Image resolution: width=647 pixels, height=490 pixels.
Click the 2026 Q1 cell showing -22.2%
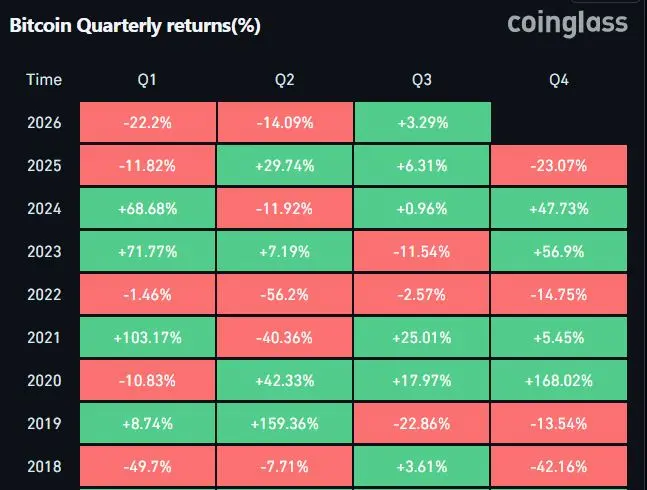tap(148, 122)
